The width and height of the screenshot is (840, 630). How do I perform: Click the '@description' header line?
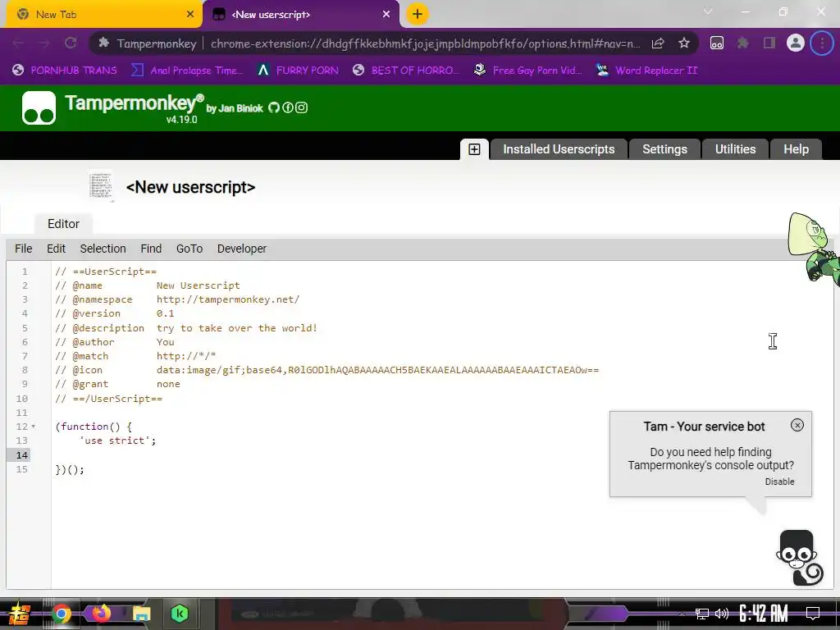coord(186,328)
